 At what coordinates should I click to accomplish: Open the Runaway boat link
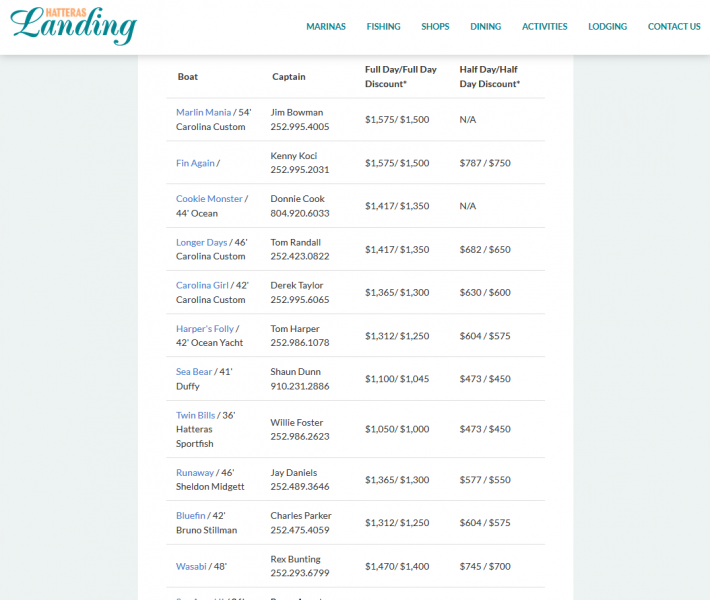(x=195, y=473)
